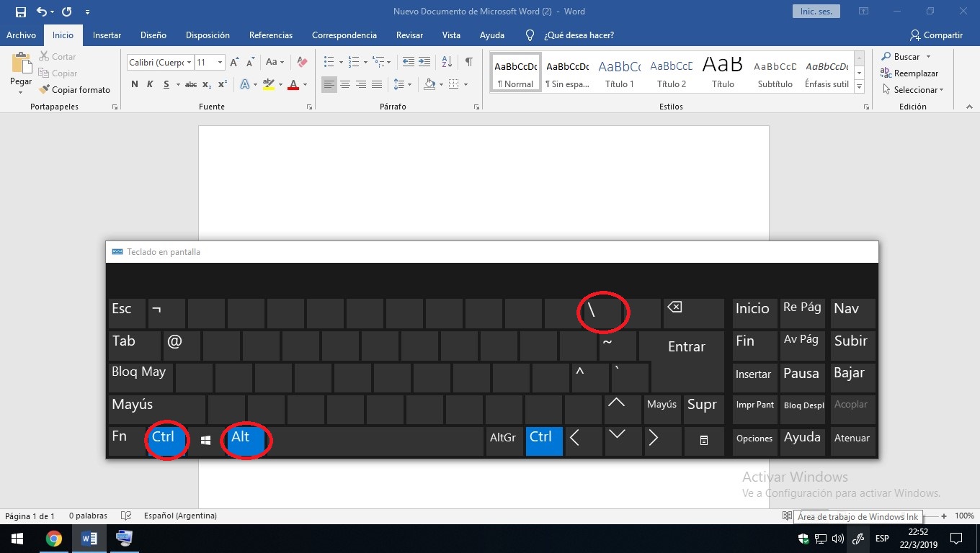Click the proofing check icon in status bar
This screenshot has height=553, width=980.
[x=126, y=516]
